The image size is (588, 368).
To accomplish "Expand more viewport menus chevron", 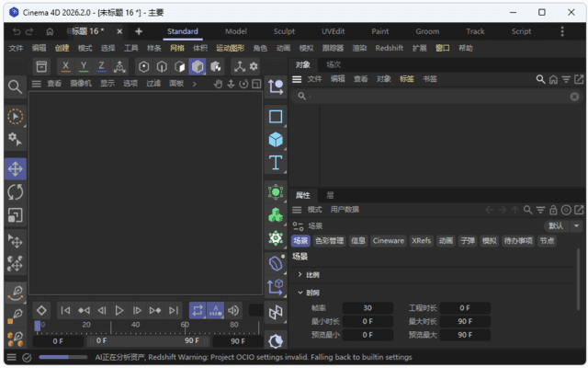I will 194,84.
